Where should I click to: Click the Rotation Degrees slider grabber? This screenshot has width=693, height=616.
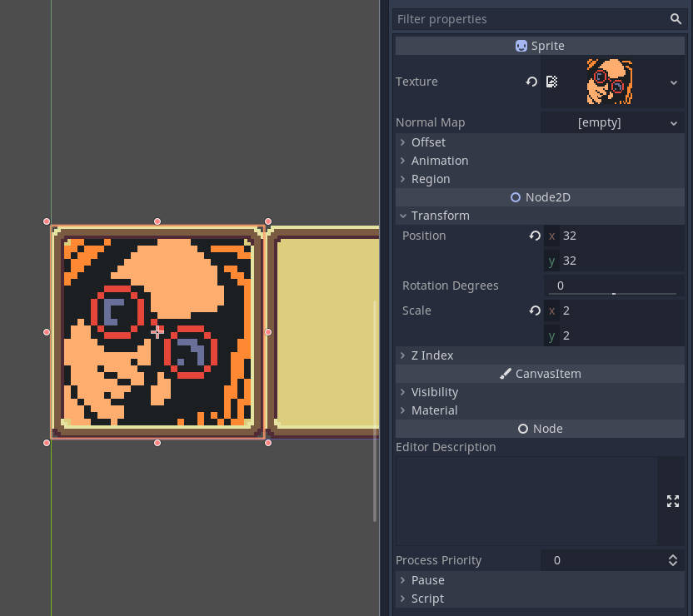[x=613, y=293]
